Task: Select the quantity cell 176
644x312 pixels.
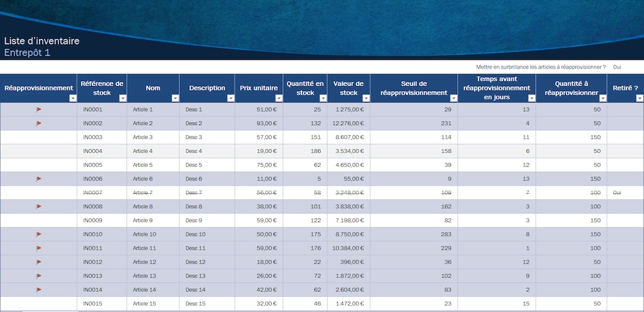Action: click(305, 248)
